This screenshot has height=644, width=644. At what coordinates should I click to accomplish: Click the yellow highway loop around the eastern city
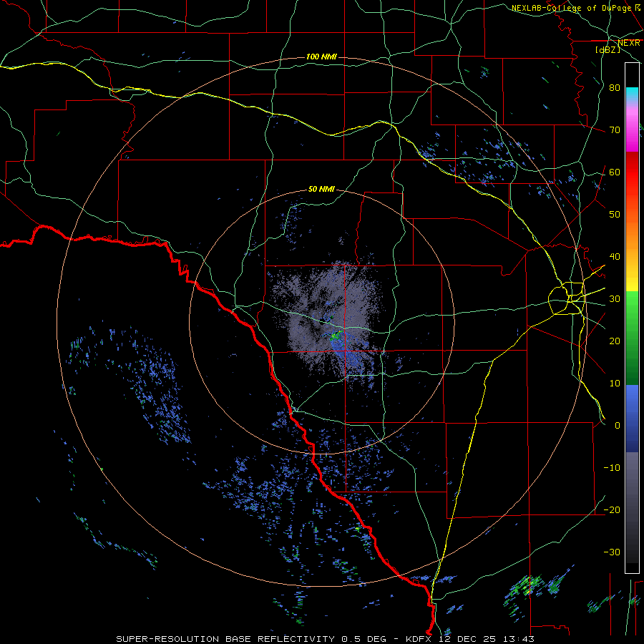tap(567, 298)
